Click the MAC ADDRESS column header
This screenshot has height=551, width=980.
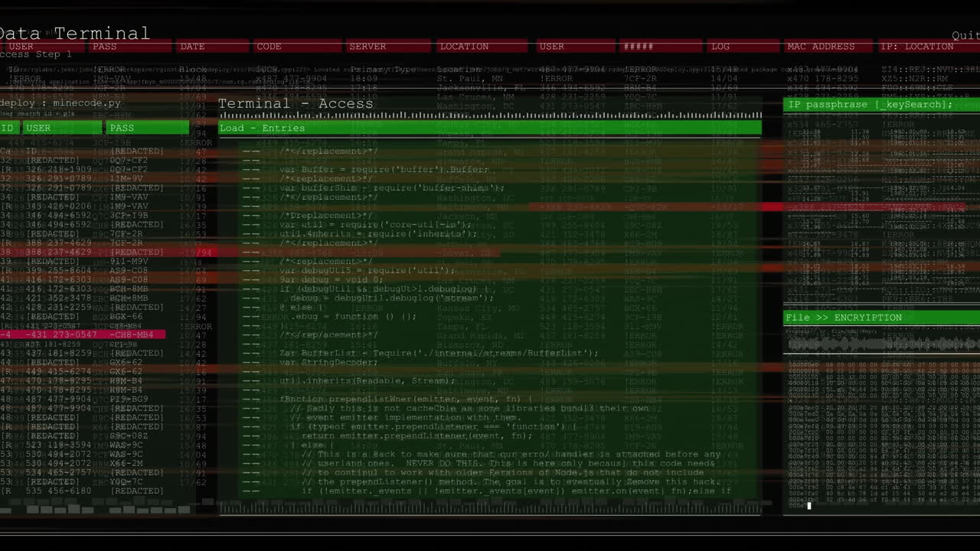[822, 47]
